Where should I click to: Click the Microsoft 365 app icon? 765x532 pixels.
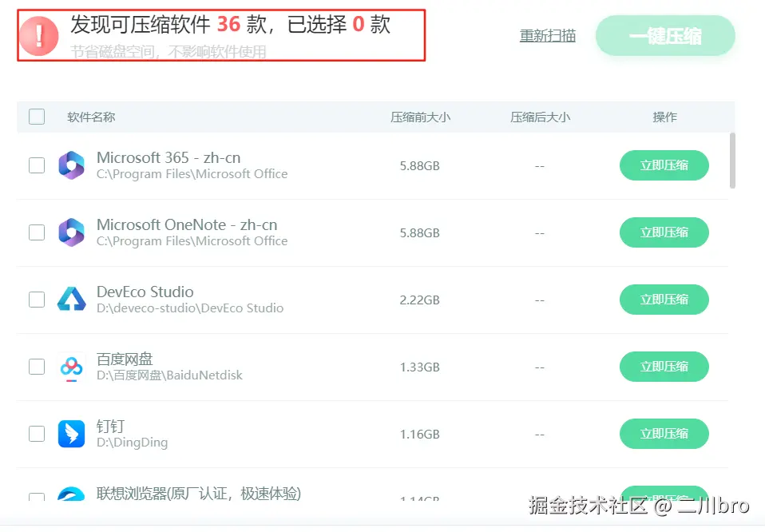(71, 165)
